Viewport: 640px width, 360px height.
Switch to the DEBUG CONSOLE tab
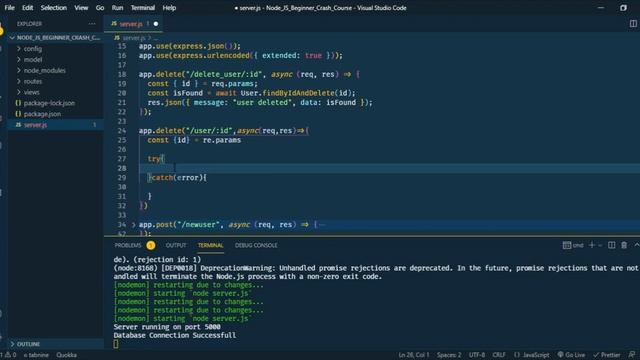click(256, 245)
